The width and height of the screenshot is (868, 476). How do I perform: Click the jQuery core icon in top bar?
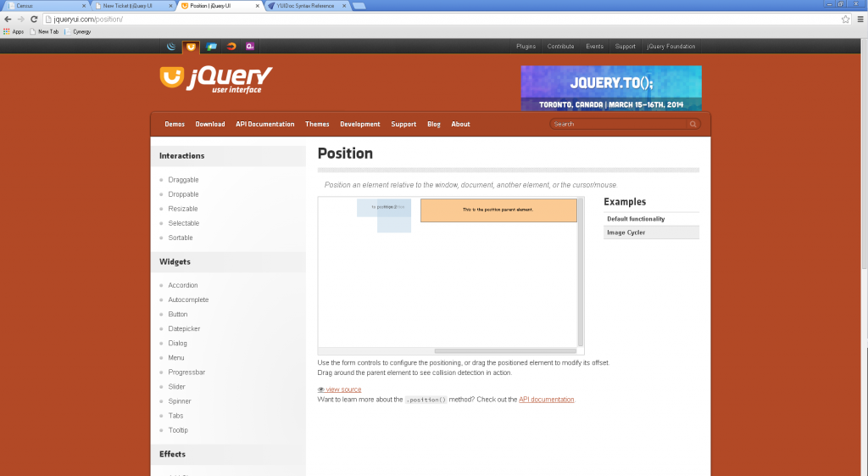click(x=172, y=47)
